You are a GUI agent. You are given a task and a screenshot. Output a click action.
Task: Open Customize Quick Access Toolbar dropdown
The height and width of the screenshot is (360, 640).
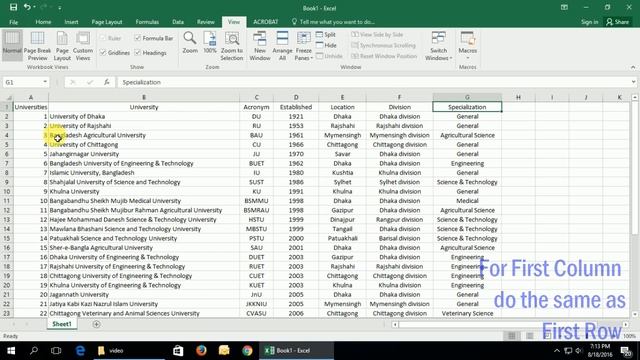tap(60, 8)
